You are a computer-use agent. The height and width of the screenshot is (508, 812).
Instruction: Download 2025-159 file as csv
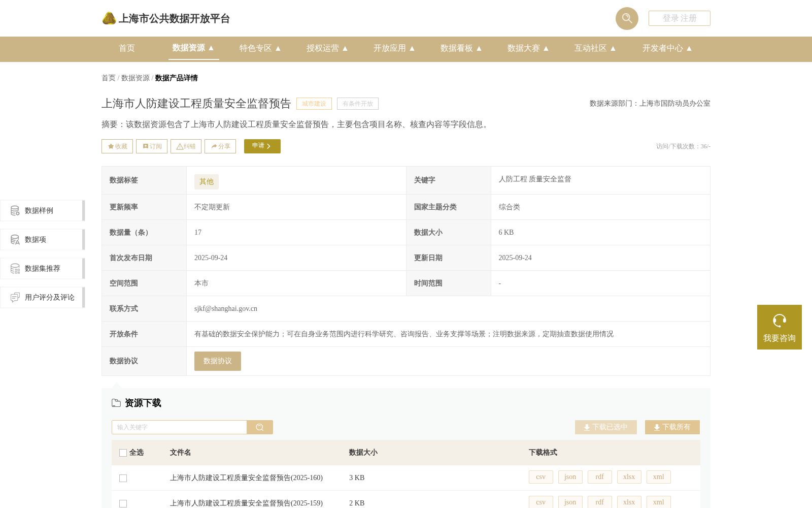click(541, 502)
